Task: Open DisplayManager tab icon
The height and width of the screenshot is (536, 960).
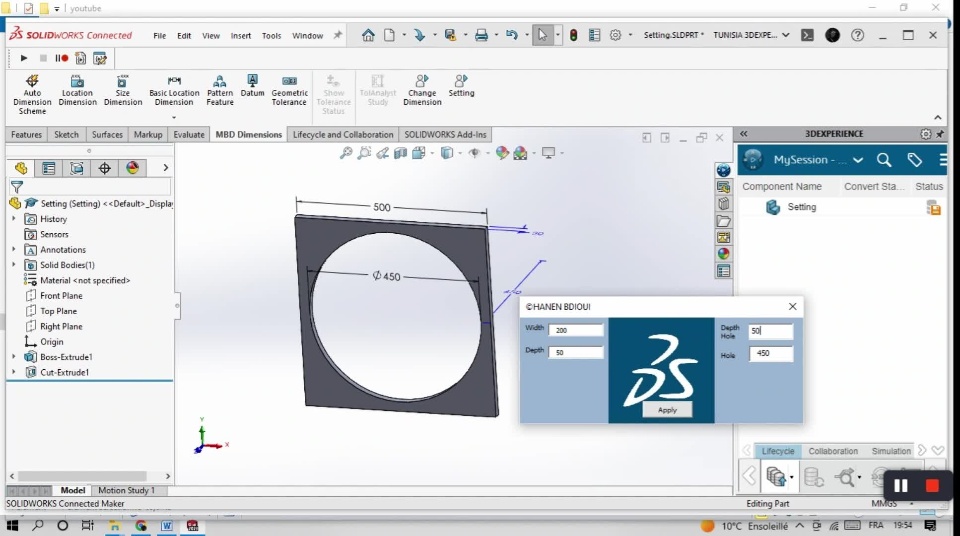Action: pos(132,168)
